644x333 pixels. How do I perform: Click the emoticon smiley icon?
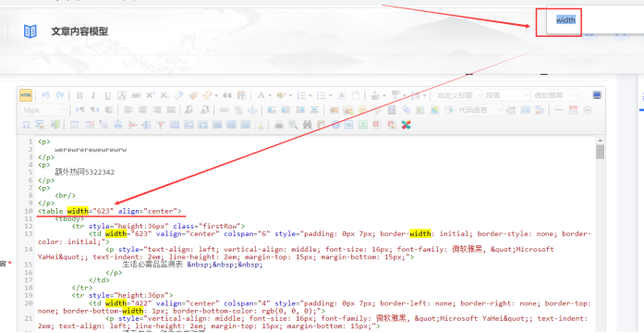pyautogui.click(x=362, y=110)
